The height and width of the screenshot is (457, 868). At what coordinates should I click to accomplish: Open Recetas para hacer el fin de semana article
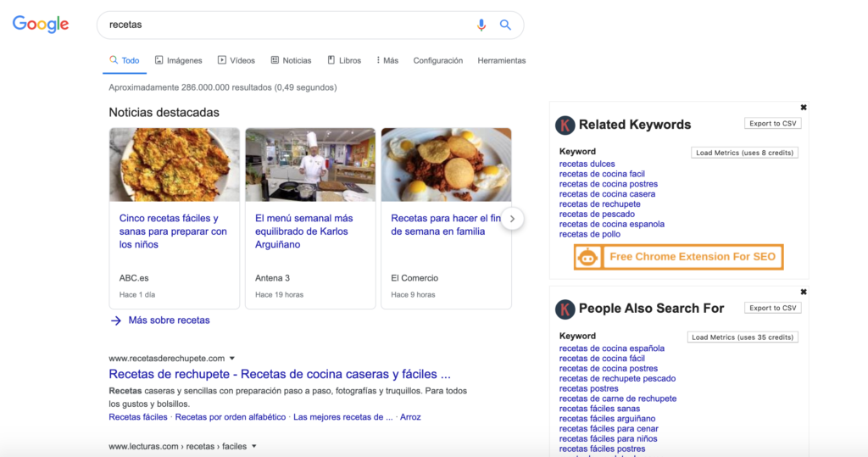tap(446, 225)
